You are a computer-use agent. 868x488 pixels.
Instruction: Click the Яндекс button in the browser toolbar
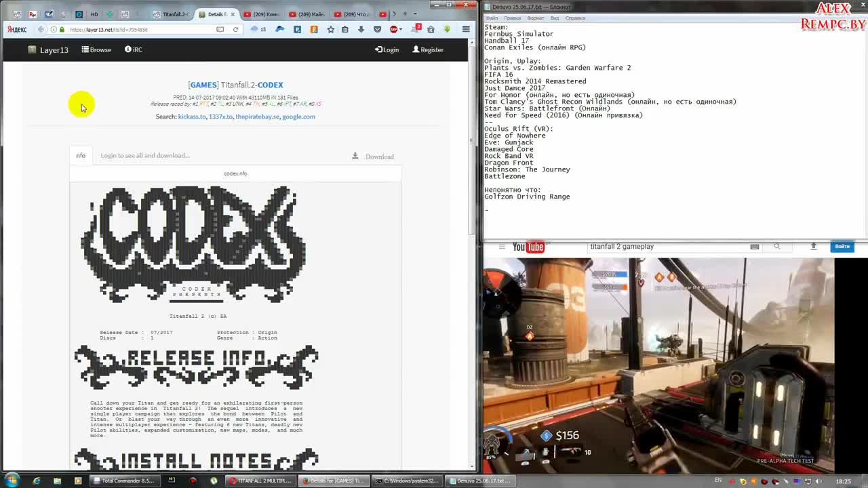click(x=17, y=29)
